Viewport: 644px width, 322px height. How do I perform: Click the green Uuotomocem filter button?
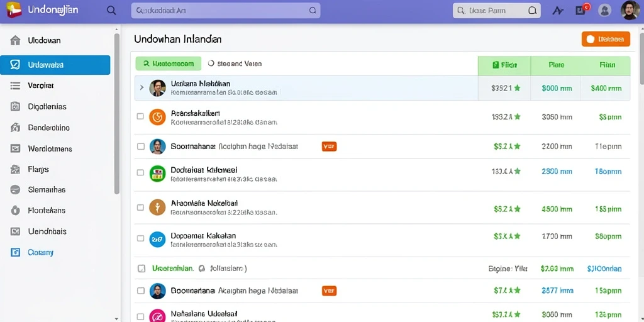[169, 64]
